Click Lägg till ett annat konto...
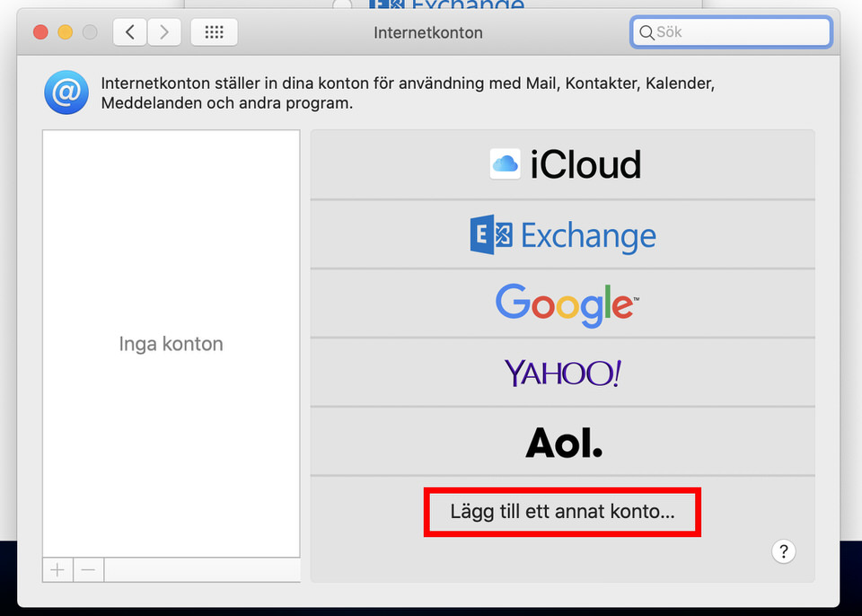Screen dimensions: 862x616 tap(562, 512)
